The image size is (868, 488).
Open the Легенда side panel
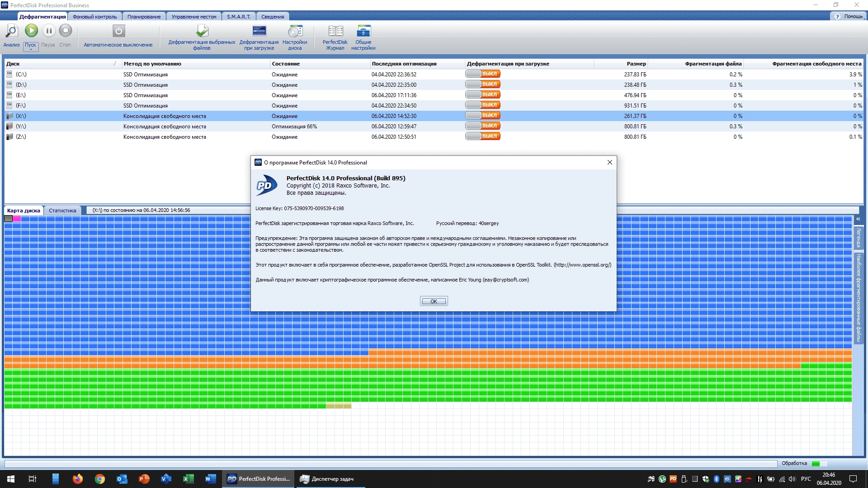pyautogui.click(x=858, y=238)
